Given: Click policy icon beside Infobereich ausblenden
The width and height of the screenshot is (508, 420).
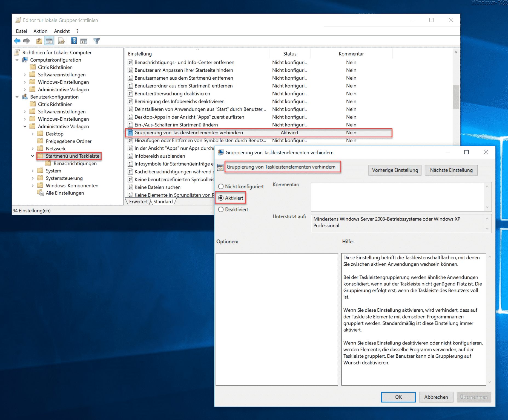Looking at the screenshot, I should pos(130,156).
